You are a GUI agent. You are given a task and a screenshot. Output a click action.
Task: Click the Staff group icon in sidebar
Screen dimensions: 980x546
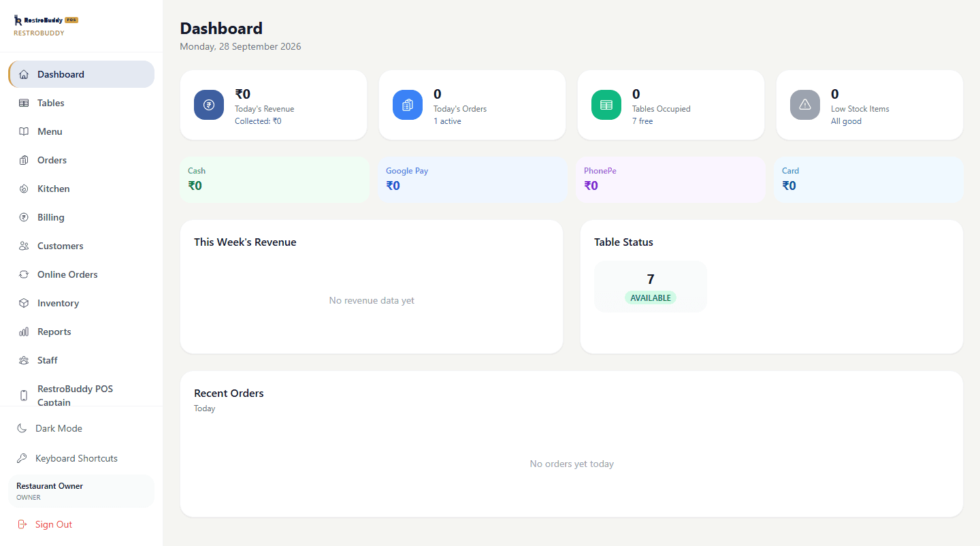(24, 360)
